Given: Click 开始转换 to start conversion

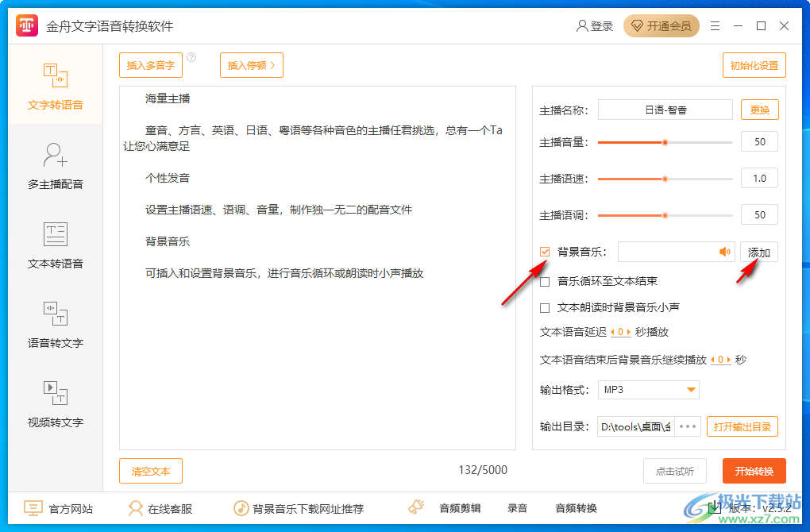Looking at the screenshot, I should (x=753, y=470).
